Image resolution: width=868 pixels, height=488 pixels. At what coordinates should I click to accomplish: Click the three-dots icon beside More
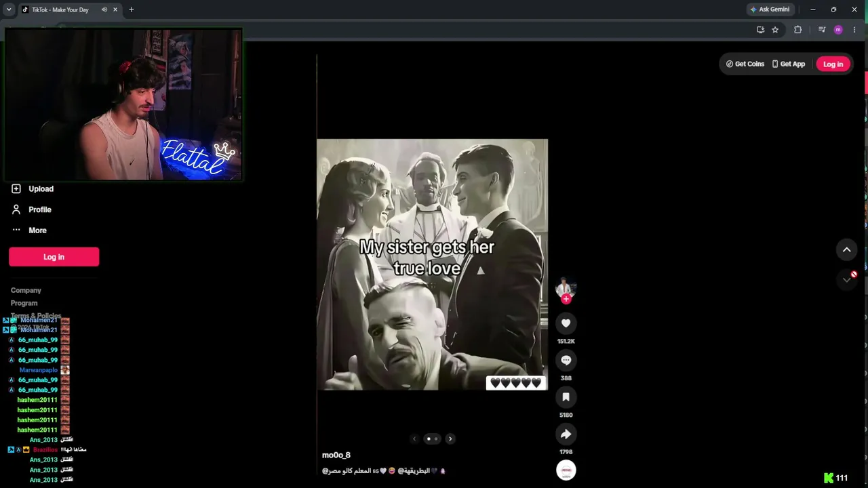click(x=16, y=230)
